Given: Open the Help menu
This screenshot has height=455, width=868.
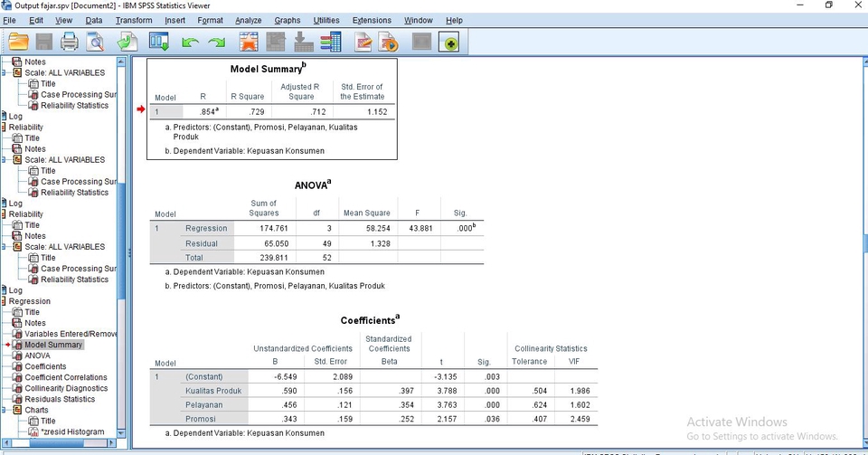Looking at the screenshot, I should pos(454,20).
